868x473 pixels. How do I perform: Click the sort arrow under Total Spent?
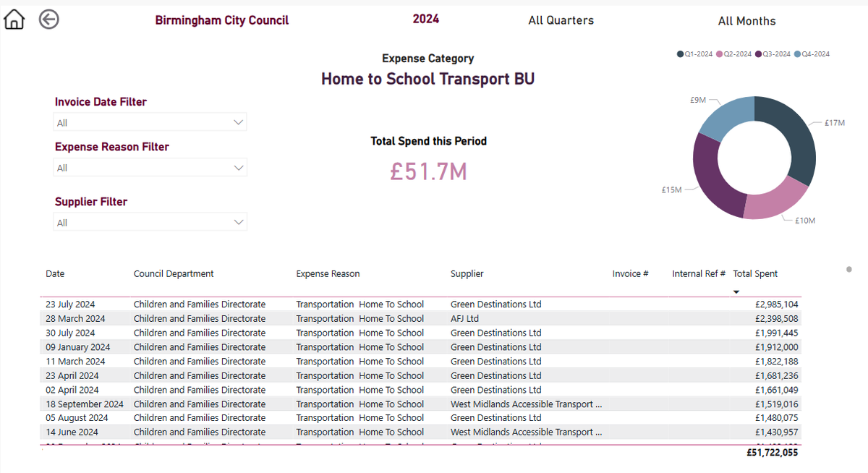point(736,292)
